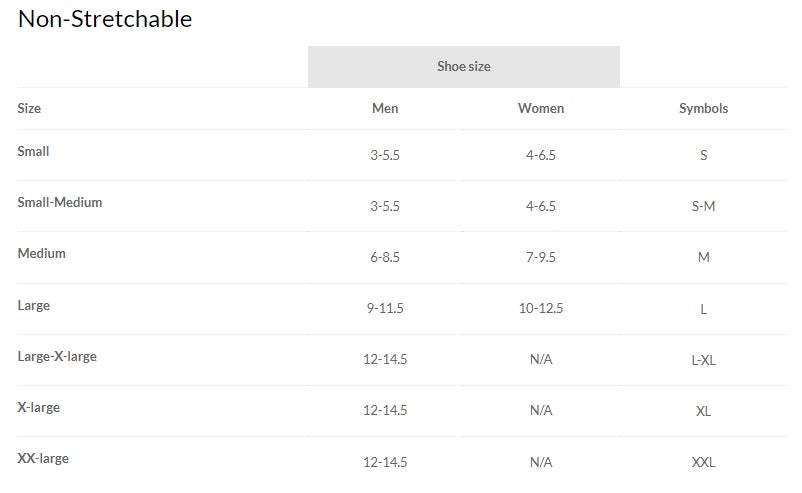Click the XXL symbol cell

coord(703,462)
